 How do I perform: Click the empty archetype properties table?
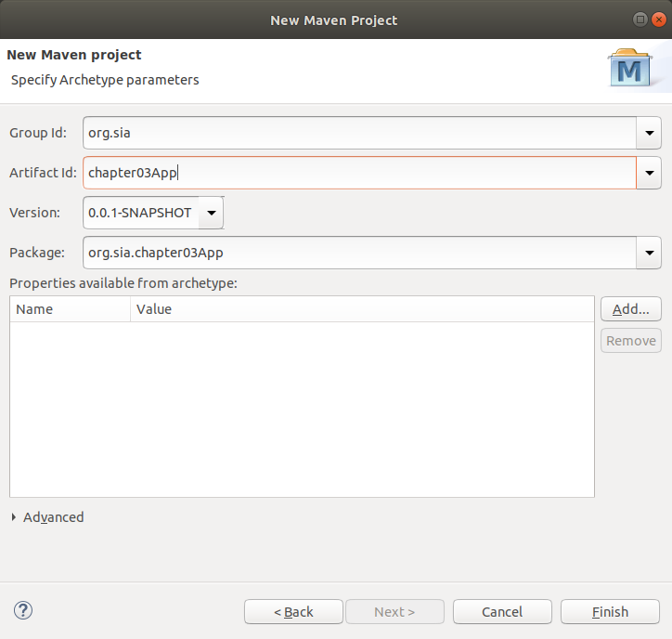tap(302, 409)
